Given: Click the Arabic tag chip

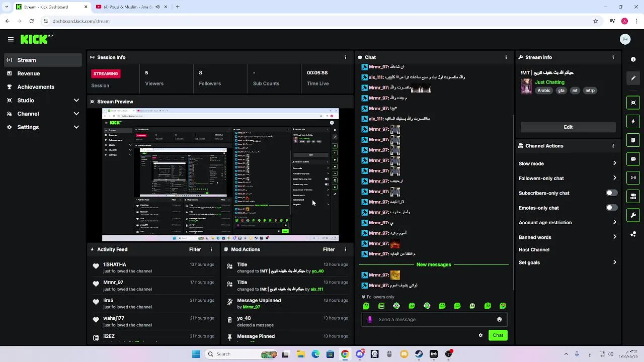Looking at the screenshot, I should tap(544, 90).
